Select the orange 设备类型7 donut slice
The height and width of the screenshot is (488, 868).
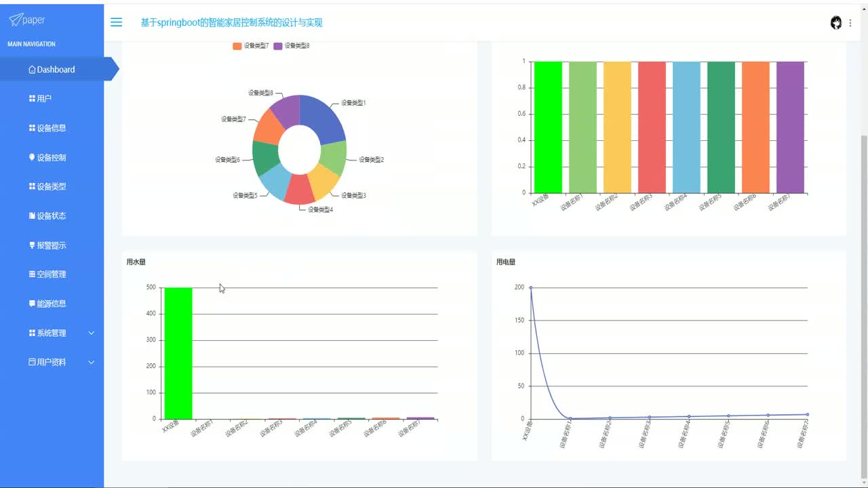pyautogui.click(x=270, y=127)
